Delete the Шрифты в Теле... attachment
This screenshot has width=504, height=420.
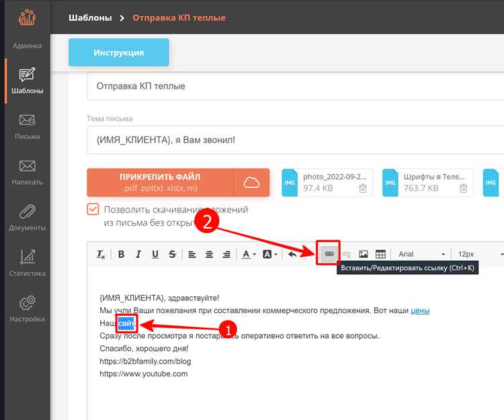463,188
